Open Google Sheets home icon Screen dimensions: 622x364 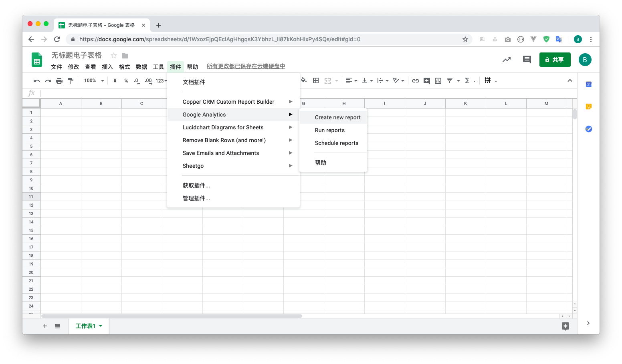tap(37, 60)
